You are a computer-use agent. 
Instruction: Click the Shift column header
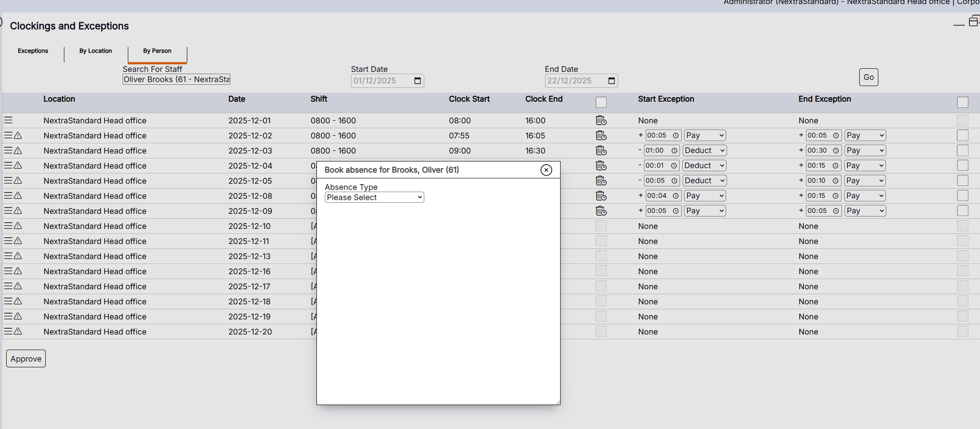[319, 99]
